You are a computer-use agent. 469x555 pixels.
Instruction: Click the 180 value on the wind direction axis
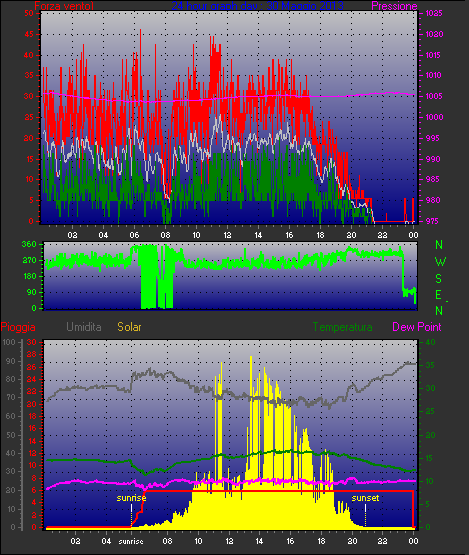click(x=29, y=276)
